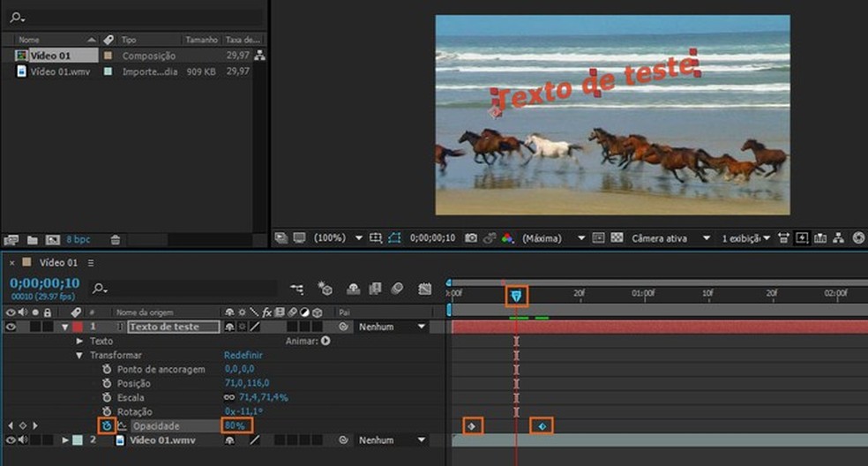Viewport: 868px width, 466px height.
Task: Click the 80% opacity value
Action: 235,426
